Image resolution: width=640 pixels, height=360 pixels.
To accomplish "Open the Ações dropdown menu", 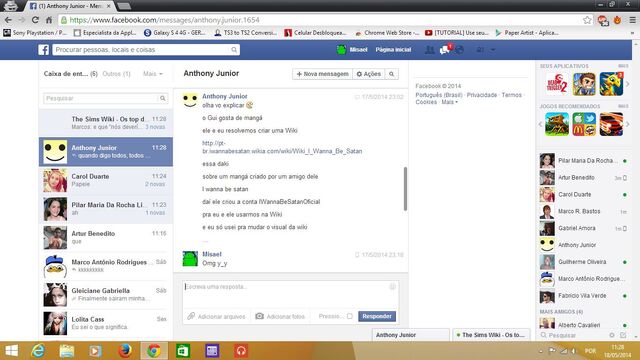I will coord(369,74).
